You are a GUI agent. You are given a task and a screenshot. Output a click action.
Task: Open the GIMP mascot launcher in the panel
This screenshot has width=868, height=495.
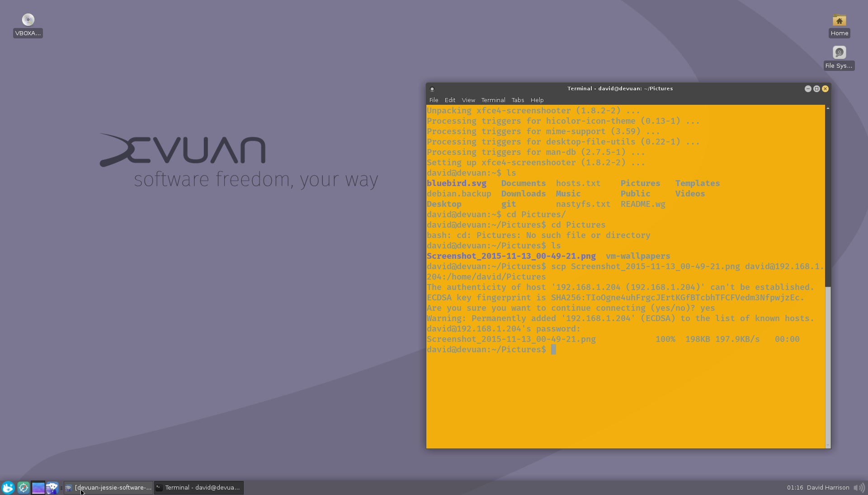click(52, 488)
